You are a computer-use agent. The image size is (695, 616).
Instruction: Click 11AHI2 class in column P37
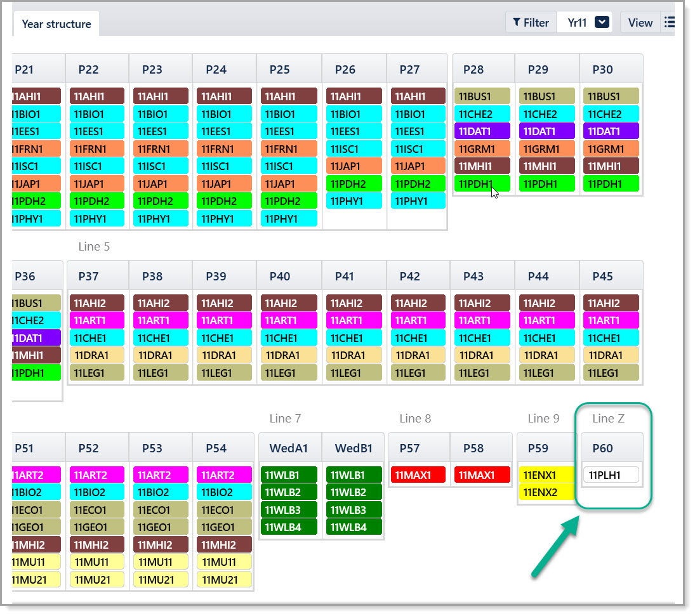[x=97, y=303]
